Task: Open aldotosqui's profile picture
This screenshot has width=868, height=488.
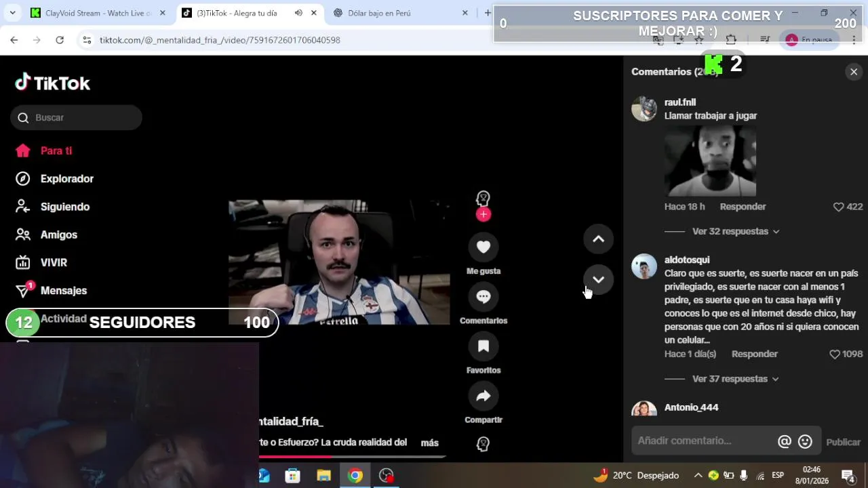Action: [x=644, y=266]
